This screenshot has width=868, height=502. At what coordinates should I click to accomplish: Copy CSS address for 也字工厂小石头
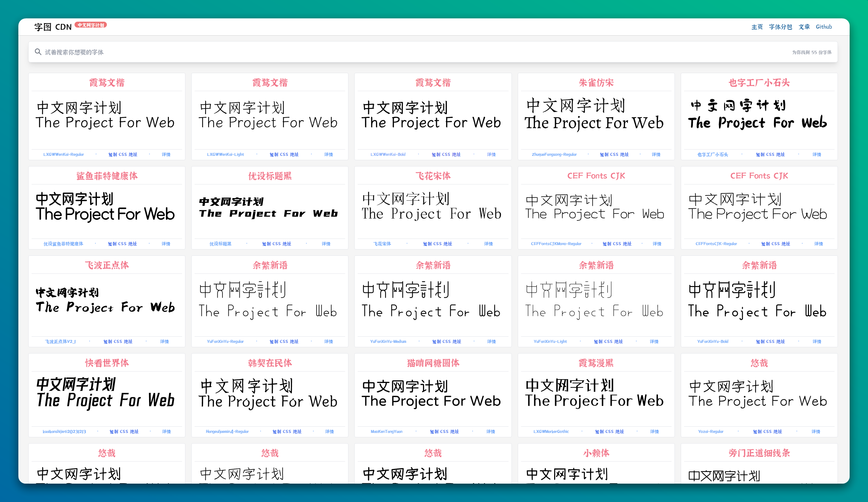point(770,154)
